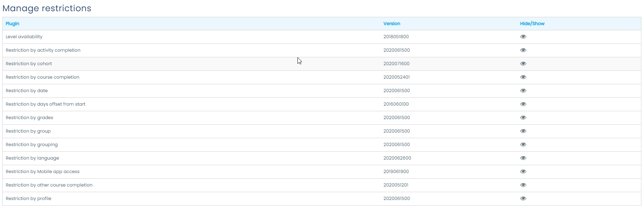Click eye icon for Restriction by profile
Image resolution: width=644 pixels, height=209 pixels.
(x=523, y=199)
